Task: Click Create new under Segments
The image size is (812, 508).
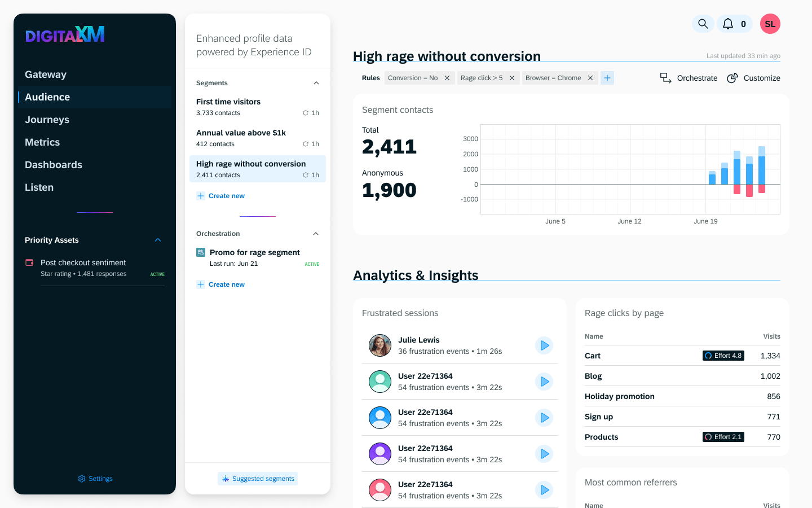Action: pyautogui.click(x=220, y=195)
